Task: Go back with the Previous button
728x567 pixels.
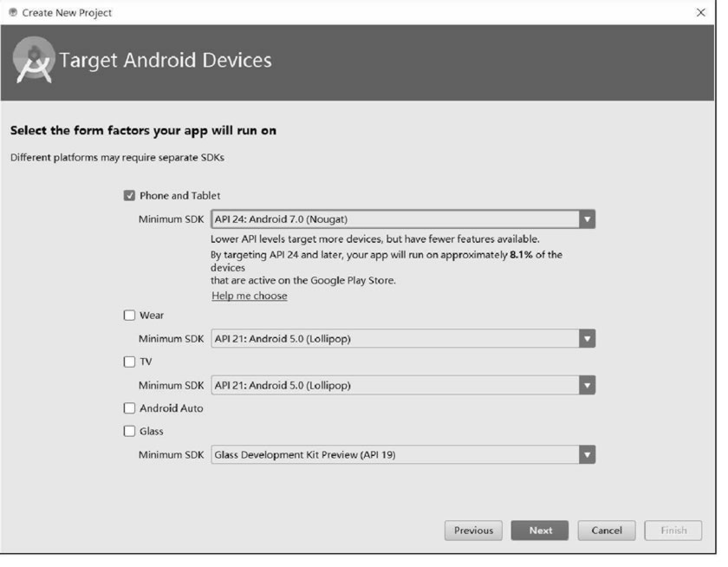Action: pos(473,531)
